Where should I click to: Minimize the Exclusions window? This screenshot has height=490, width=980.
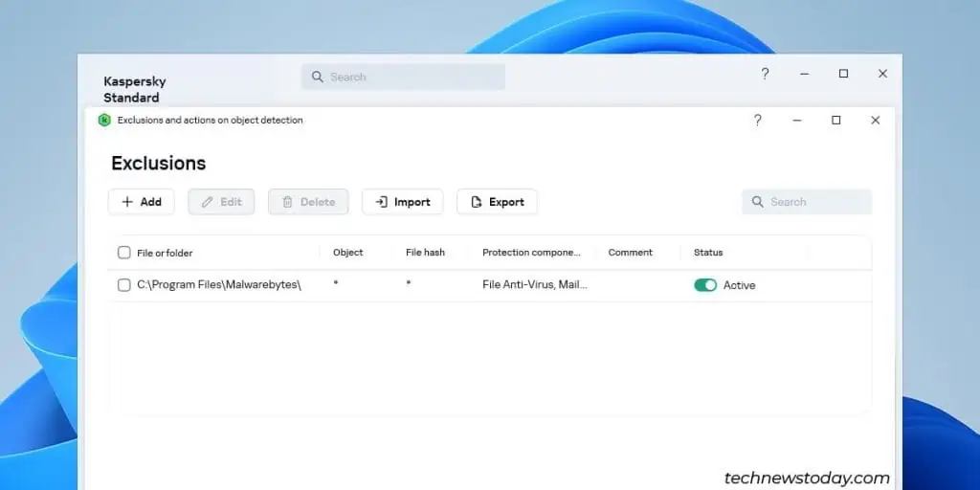click(797, 120)
